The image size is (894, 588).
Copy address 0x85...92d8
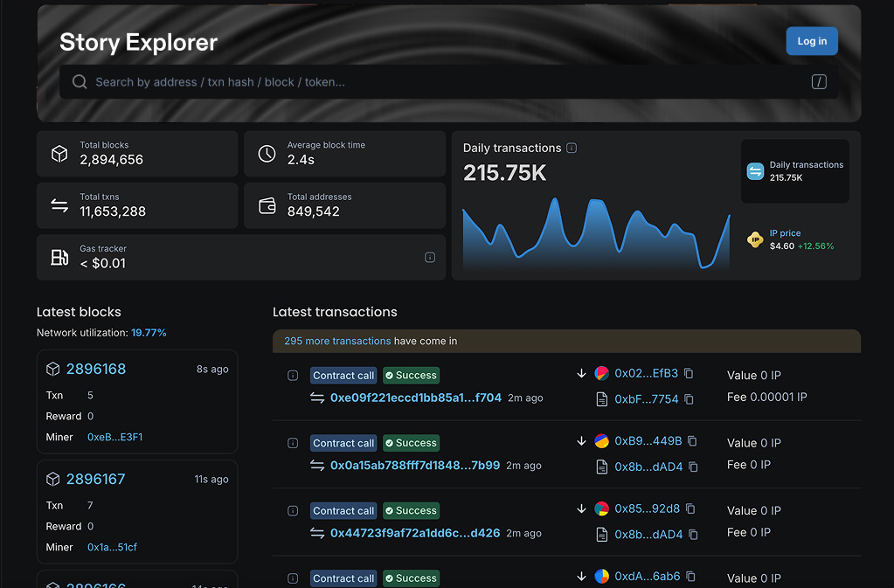[x=690, y=508]
